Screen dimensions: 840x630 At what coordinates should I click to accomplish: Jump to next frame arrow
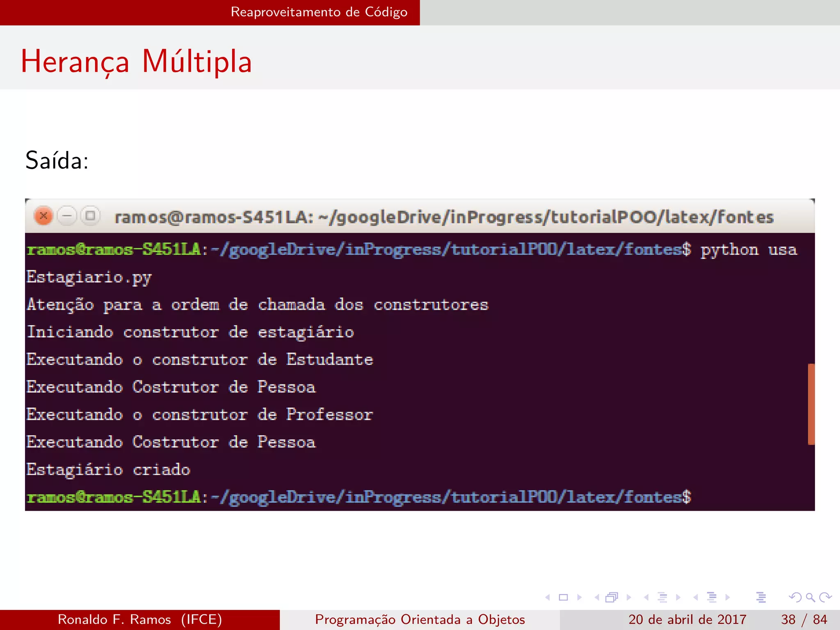pos(628,598)
